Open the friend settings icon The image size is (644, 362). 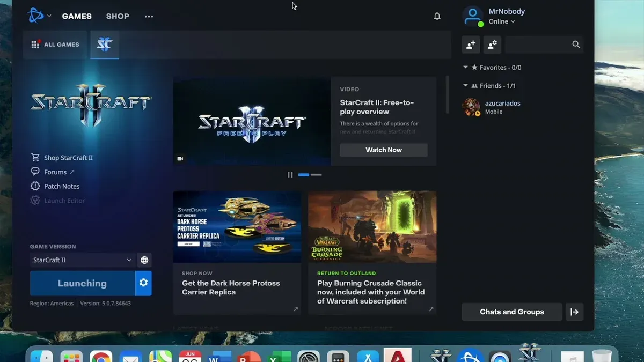pyautogui.click(x=492, y=45)
